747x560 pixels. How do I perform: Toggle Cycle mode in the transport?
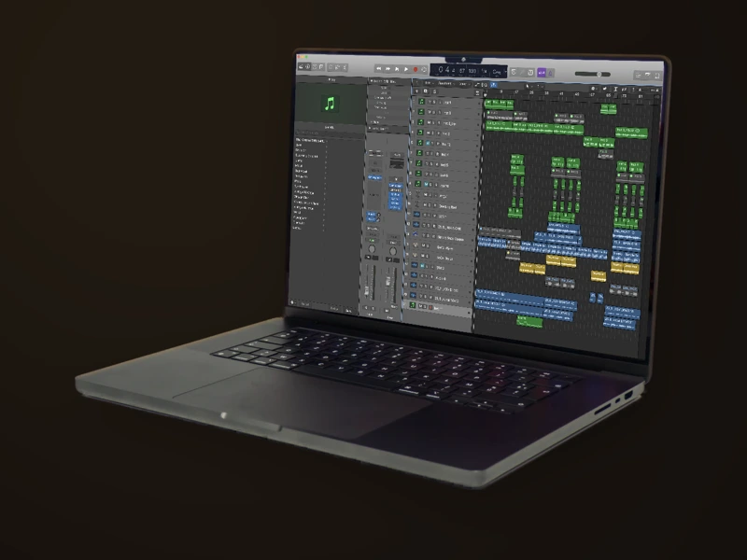point(424,70)
